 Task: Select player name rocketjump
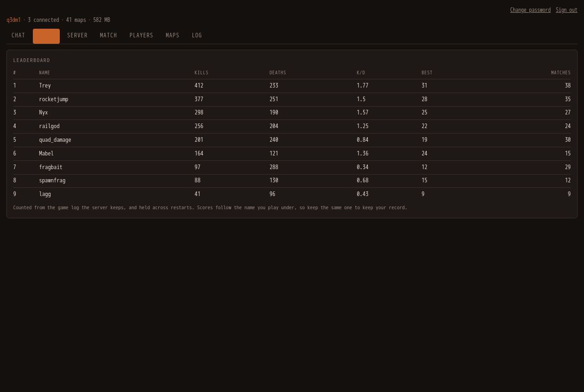(54, 99)
